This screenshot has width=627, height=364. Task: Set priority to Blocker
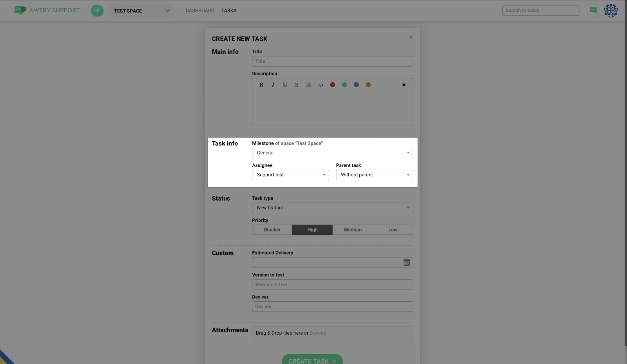click(x=272, y=230)
